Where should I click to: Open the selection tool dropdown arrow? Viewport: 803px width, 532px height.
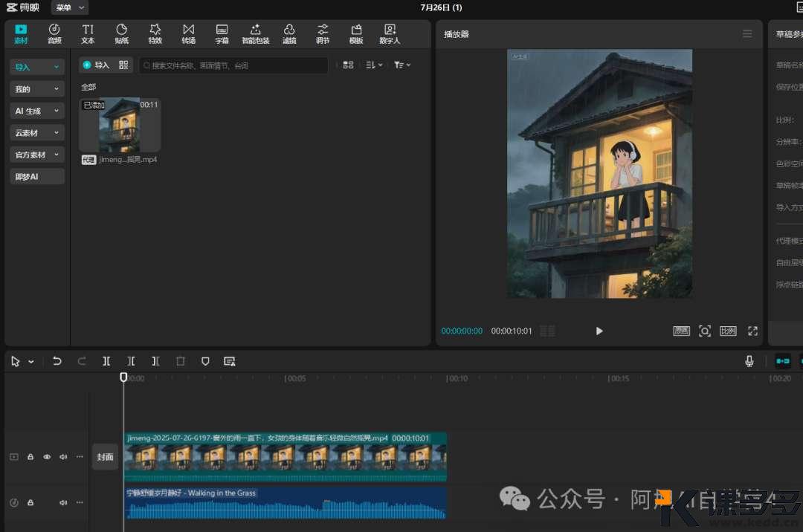click(x=31, y=362)
